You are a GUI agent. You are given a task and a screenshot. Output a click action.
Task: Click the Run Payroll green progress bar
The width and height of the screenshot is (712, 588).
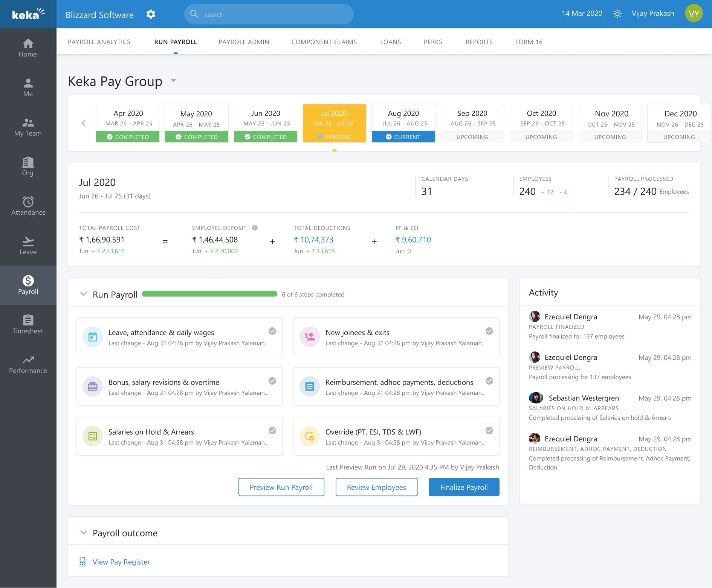(x=210, y=294)
